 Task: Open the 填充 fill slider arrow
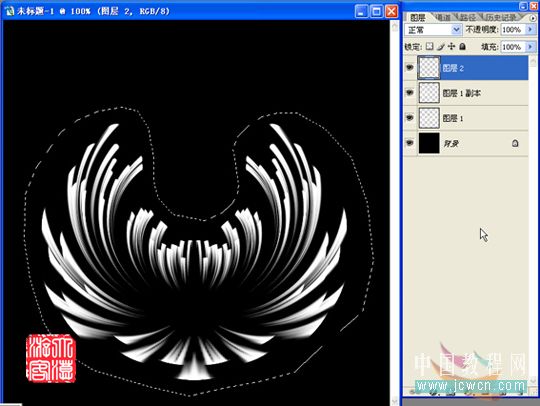[530, 46]
